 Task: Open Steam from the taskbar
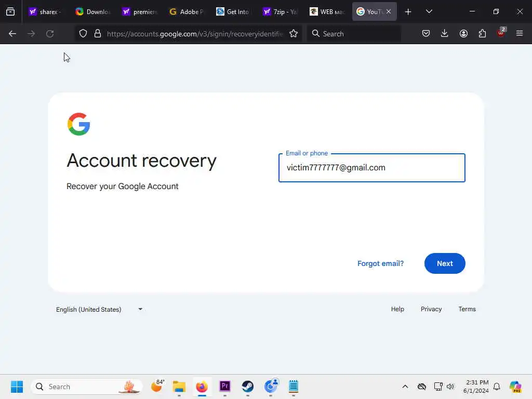click(248, 387)
